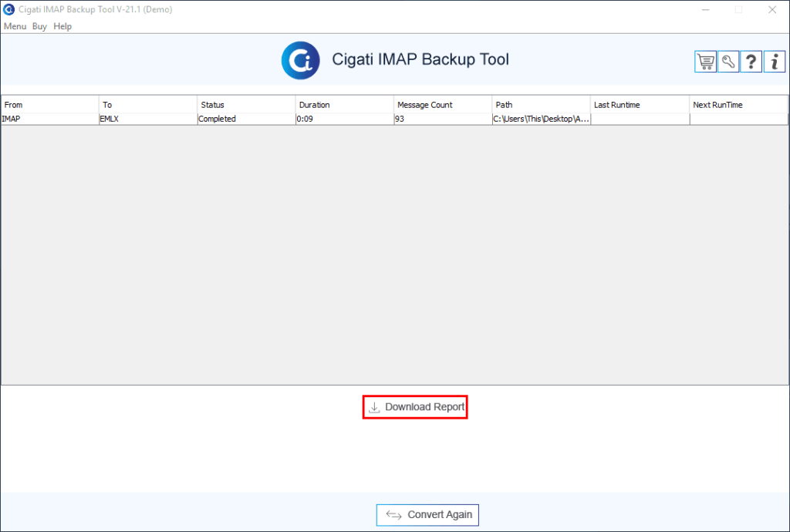Select the IMAP cell in row
Screen dimensions: 790x532
click(50, 119)
